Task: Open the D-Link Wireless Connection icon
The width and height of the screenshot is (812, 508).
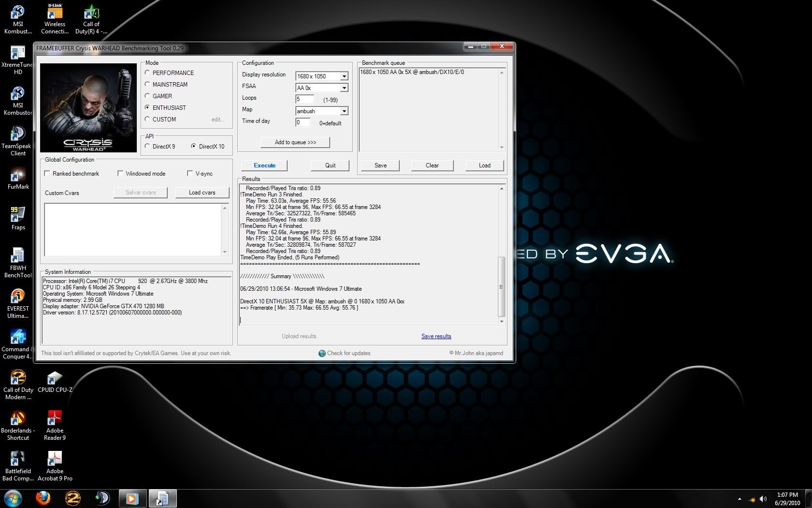Action: tap(55, 19)
